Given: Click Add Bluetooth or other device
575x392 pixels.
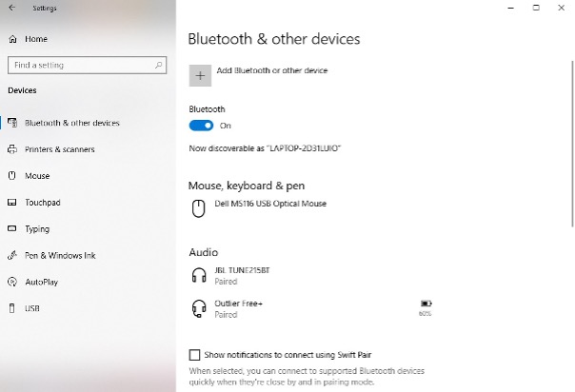Looking at the screenshot, I should pos(272,70).
